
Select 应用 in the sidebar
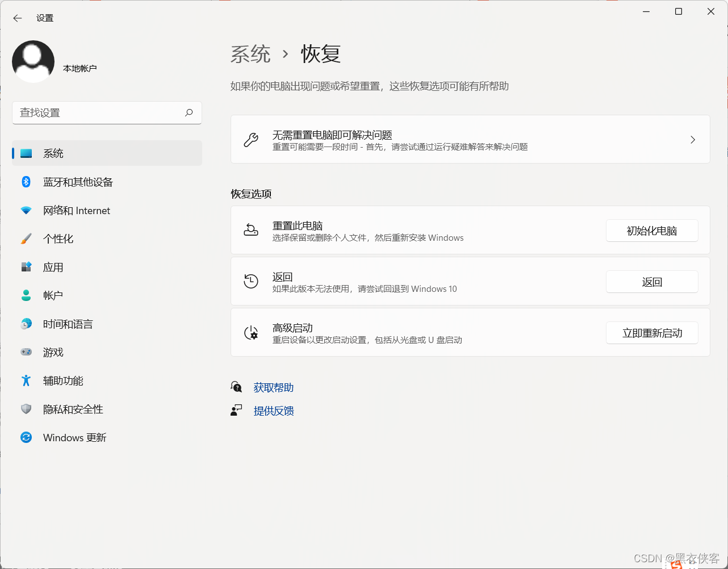[x=107, y=267]
